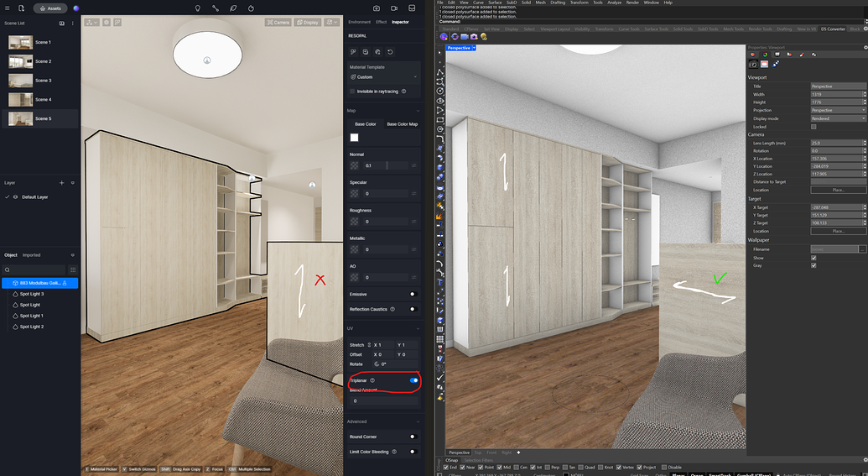Click the target Location Place button
Image resolution: width=868 pixels, height=476 pixels.
coord(838,231)
